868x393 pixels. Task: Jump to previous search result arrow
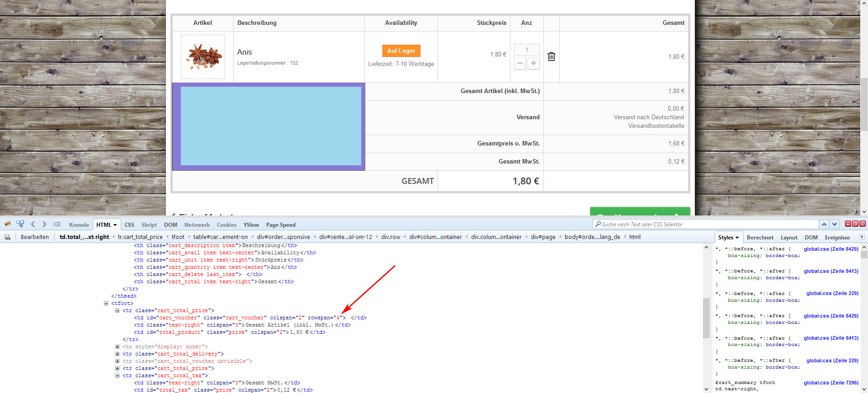pyautogui.click(x=824, y=224)
